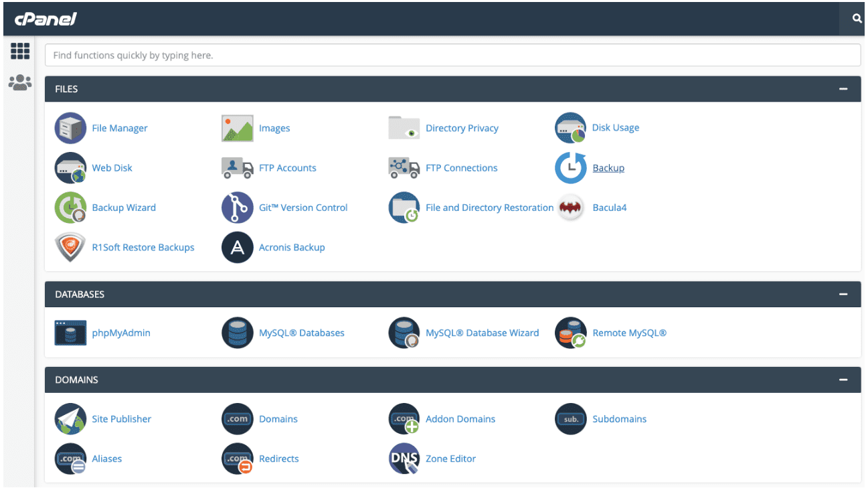Viewport: 868px width, 490px height.
Task: Click the Images icon
Action: click(x=238, y=128)
